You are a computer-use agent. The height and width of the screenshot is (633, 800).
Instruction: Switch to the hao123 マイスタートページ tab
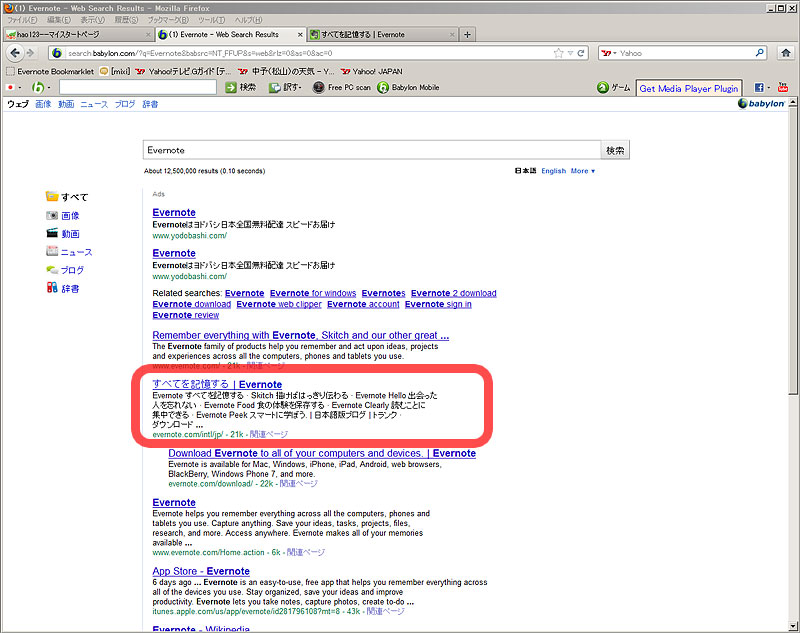[x=78, y=35]
